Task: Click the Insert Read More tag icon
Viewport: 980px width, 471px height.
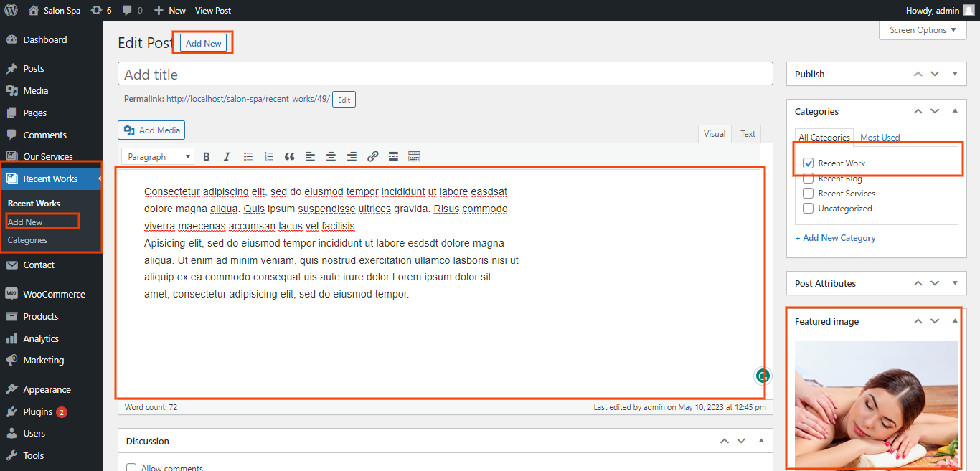Action: click(393, 156)
